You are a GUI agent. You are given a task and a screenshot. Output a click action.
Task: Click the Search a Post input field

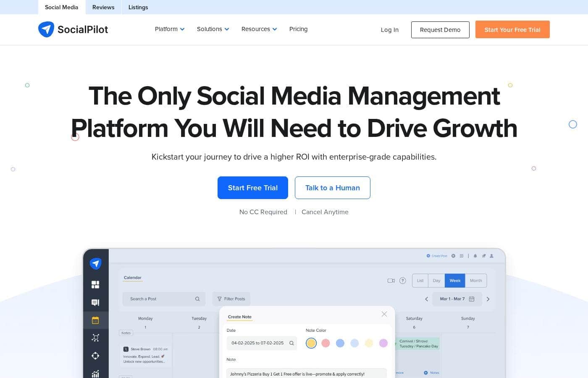click(164, 299)
